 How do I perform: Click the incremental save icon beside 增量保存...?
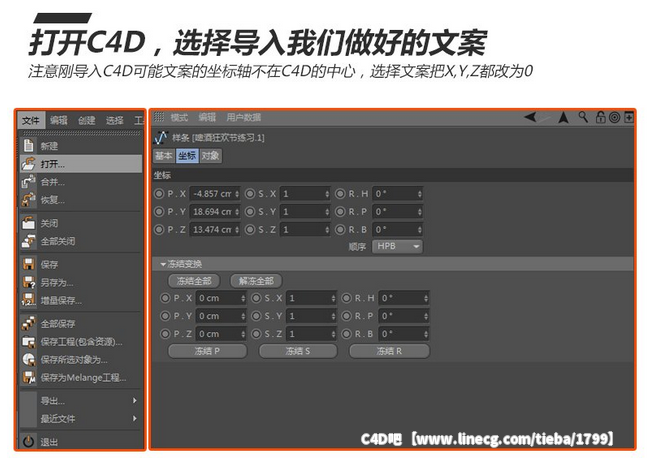coord(28,300)
